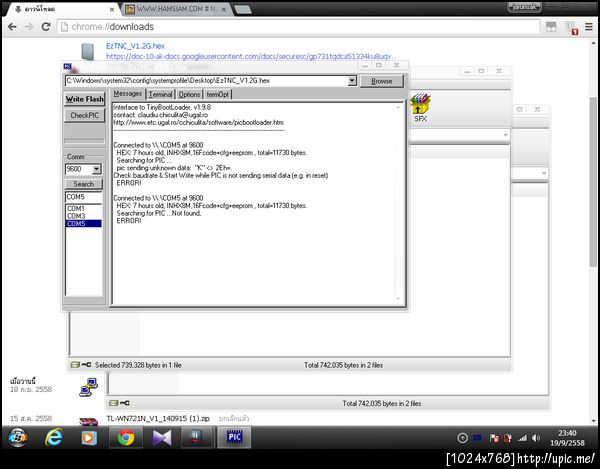Click the WinRAR taskbar icon
600x469 pixels.
pyautogui.click(x=197, y=438)
